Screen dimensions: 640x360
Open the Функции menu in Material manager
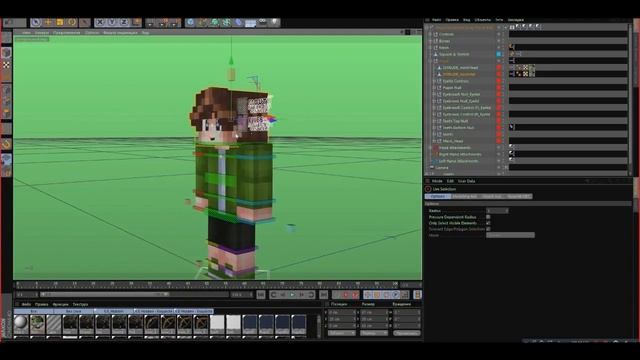pyautogui.click(x=60, y=304)
